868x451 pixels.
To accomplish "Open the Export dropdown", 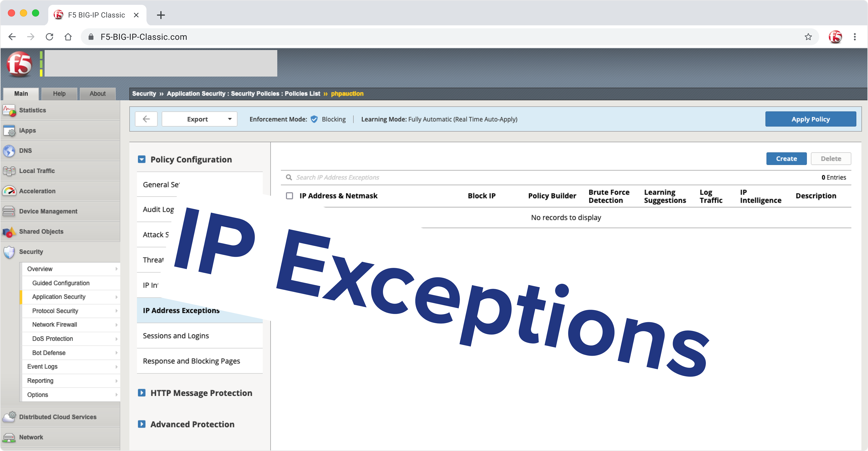I will 199,119.
